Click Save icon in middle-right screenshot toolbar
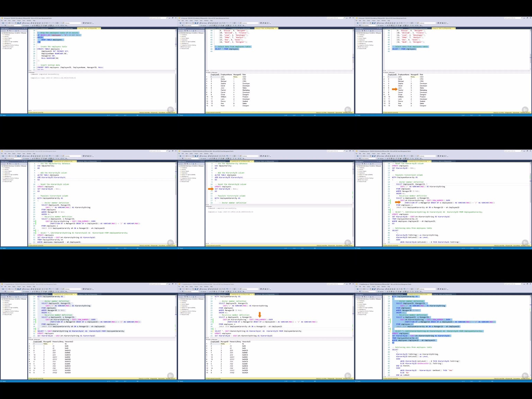 click(x=373, y=156)
